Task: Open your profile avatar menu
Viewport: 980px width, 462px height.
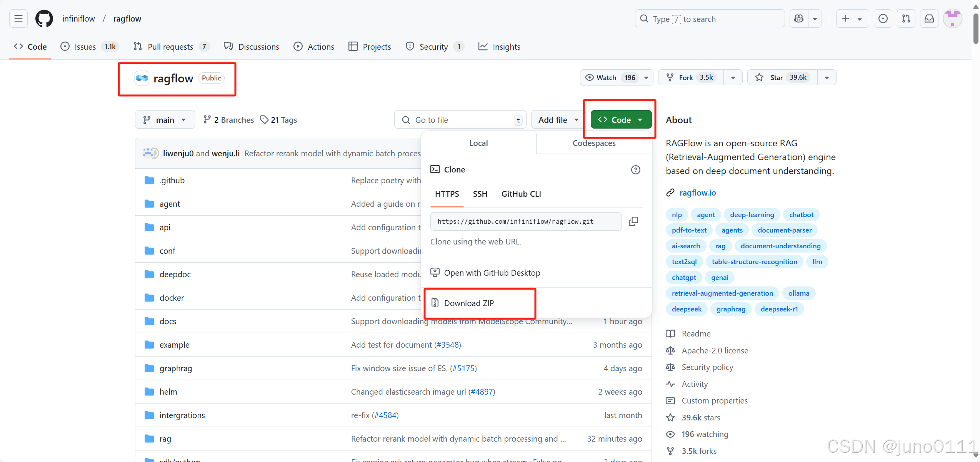Action: point(953,18)
